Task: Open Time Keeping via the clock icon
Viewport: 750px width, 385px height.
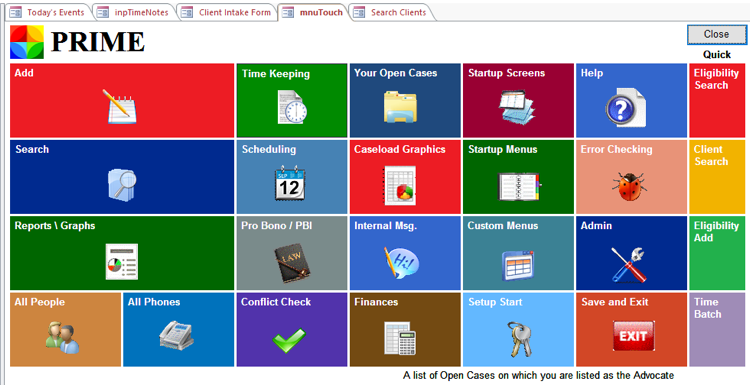Action: 292,107
